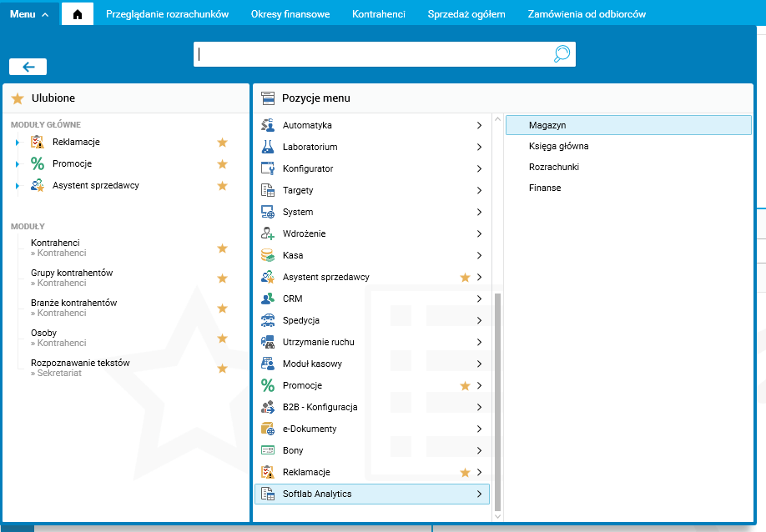
Task: Open Zamówienia od odbiorców tab
Action: pos(587,14)
